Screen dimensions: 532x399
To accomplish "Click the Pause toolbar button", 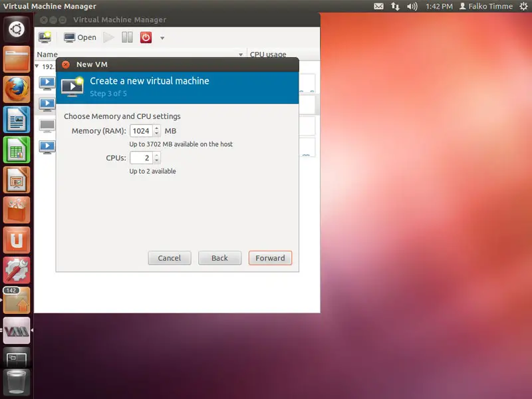I will click(x=127, y=37).
